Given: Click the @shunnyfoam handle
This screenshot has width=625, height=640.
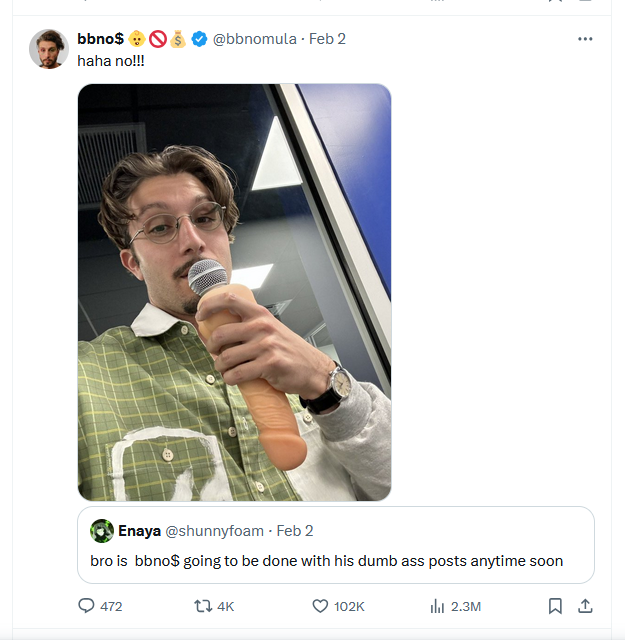Looking at the screenshot, I should (x=215, y=530).
